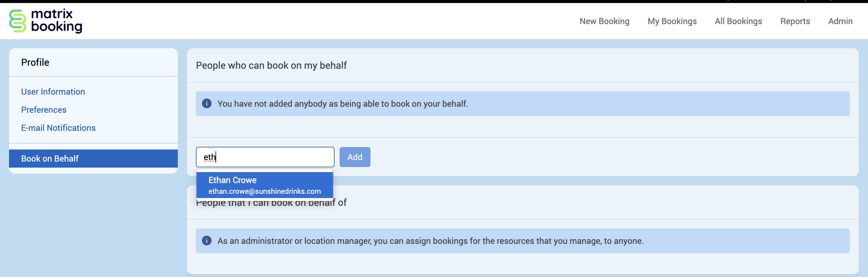
Task: Go to My Bookings
Action: 672,21
